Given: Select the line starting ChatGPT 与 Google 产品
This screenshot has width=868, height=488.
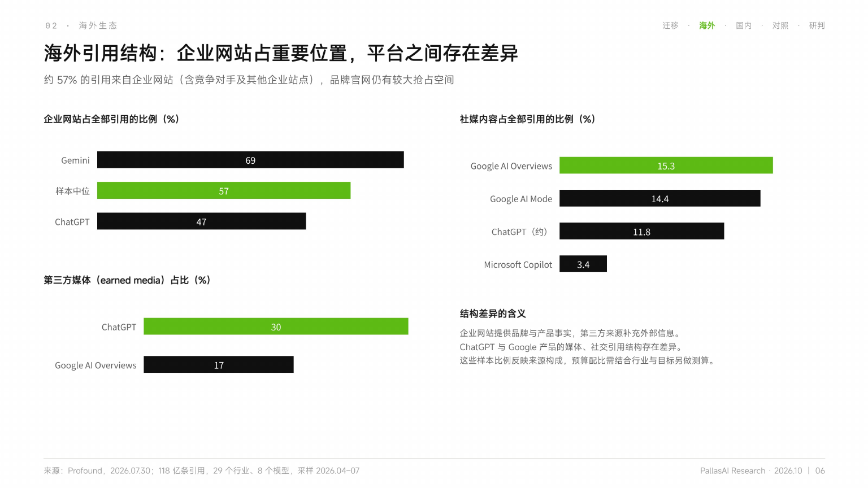Looking at the screenshot, I should point(572,347).
